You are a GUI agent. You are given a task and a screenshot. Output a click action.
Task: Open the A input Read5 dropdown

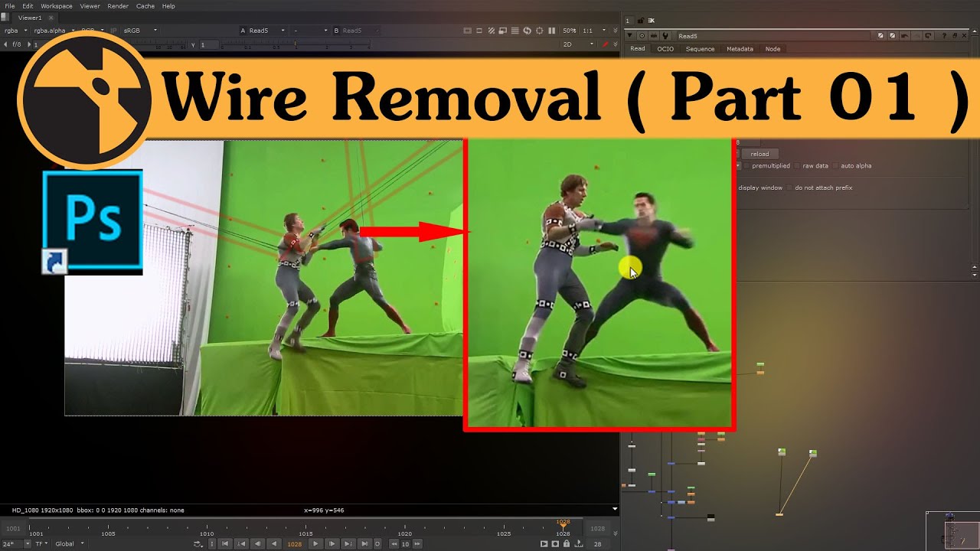tap(268, 31)
